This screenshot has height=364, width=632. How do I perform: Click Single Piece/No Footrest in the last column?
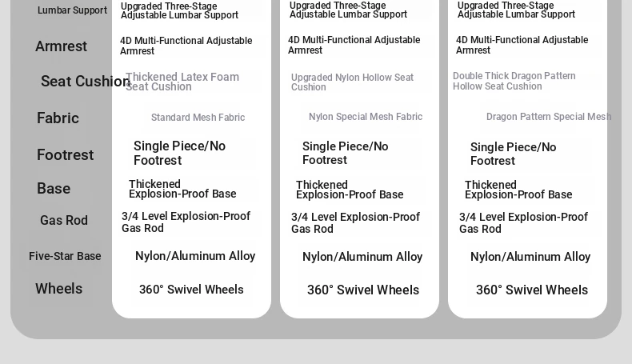point(513,154)
